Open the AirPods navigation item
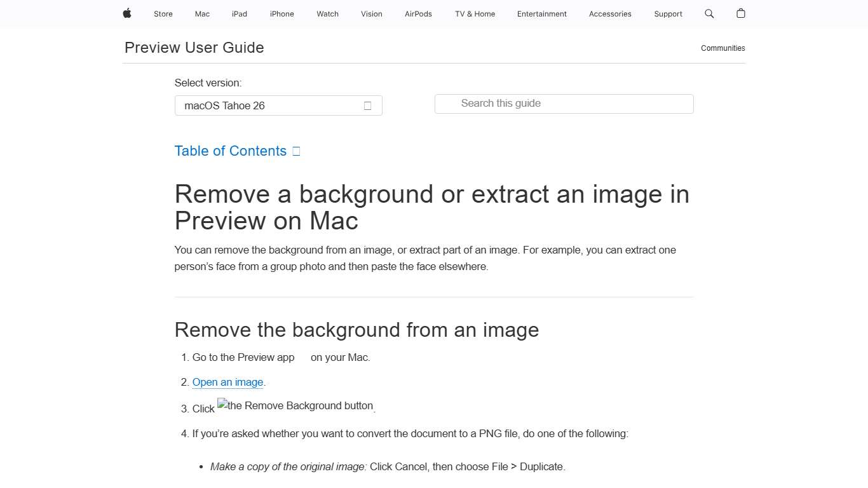This screenshot has width=868, height=488. coord(418,13)
